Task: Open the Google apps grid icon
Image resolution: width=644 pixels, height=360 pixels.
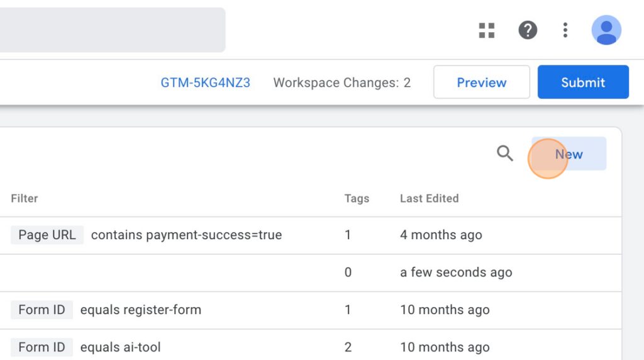Action: pyautogui.click(x=487, y=30)
